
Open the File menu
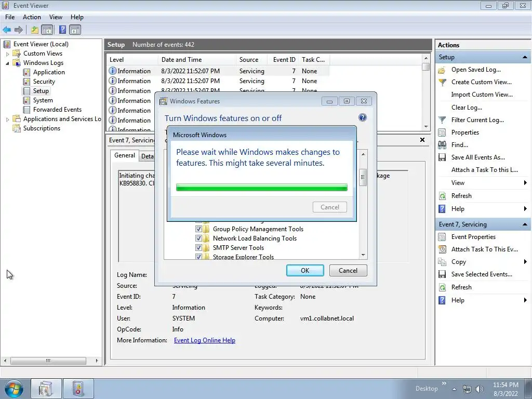pyautogui.click(x=10, y=17)
